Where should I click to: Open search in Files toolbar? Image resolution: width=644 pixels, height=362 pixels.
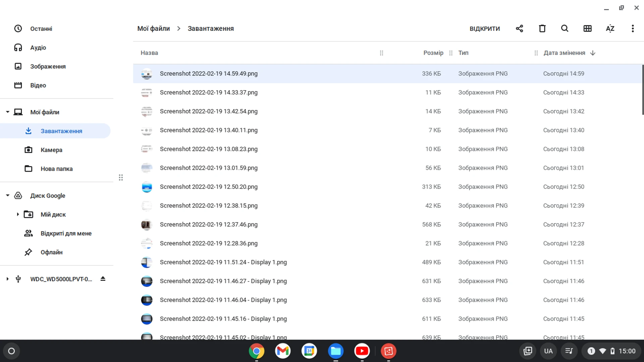[565, 29]
